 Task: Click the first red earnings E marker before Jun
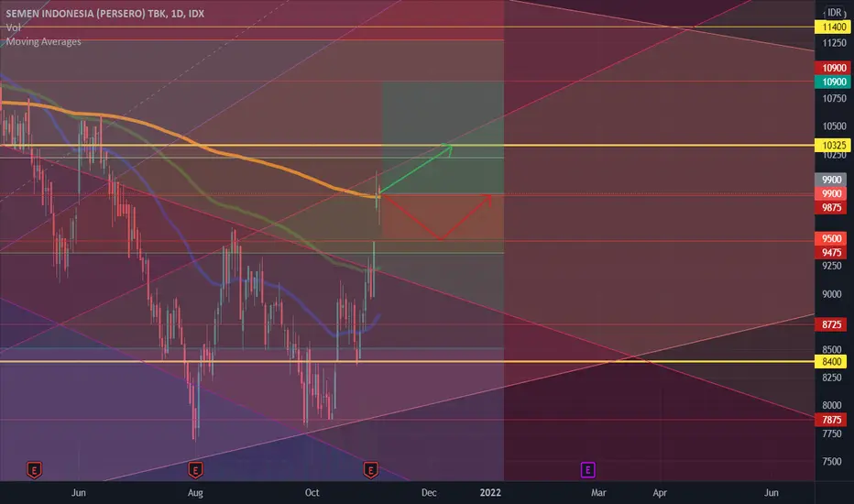point(34,469)
